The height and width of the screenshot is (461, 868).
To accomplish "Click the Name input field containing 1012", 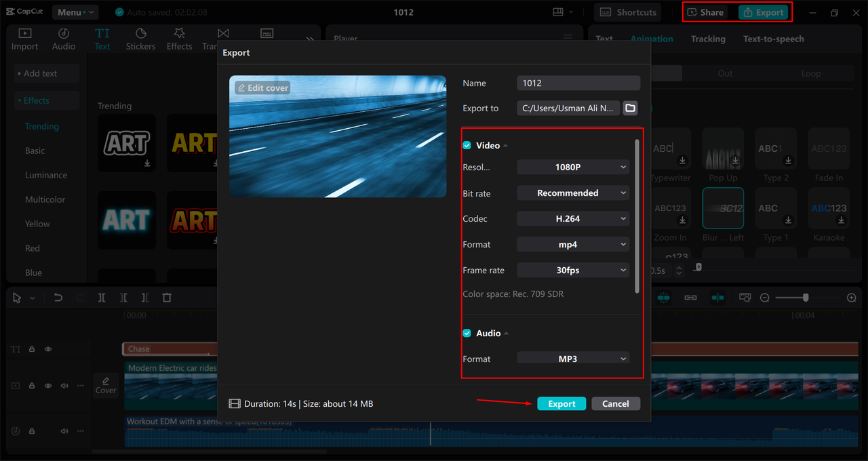I will (x=578, y=83).
